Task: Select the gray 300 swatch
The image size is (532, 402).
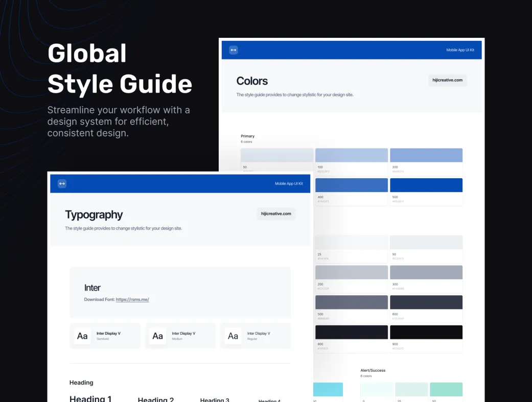Action: (426, 272)
